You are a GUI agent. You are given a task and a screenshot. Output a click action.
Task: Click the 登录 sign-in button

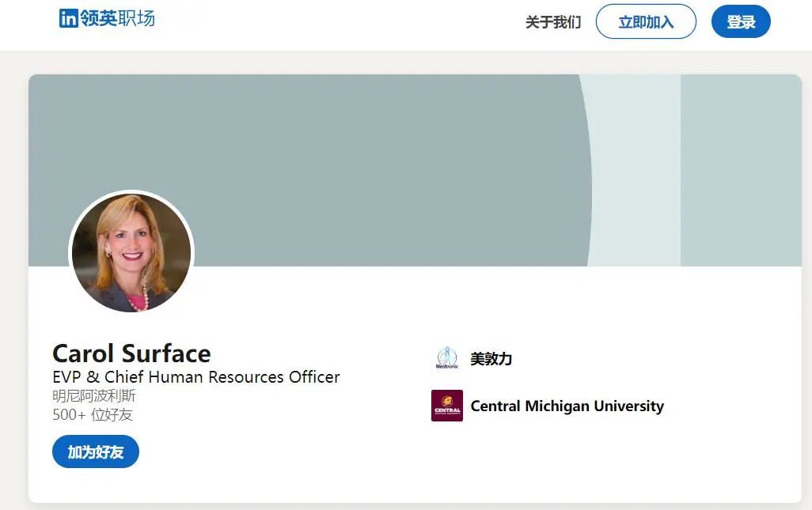coord(740,22)
